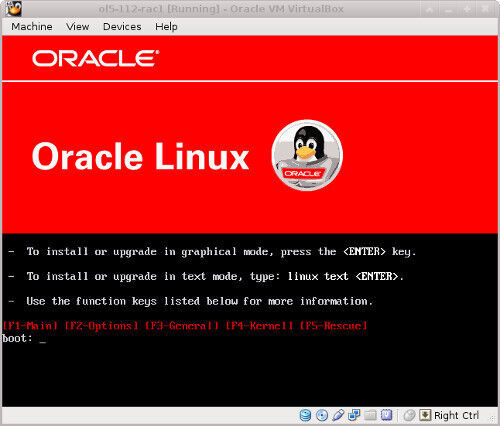
Task: Click the optical disc status icon
Action: [x=322, y=415]
